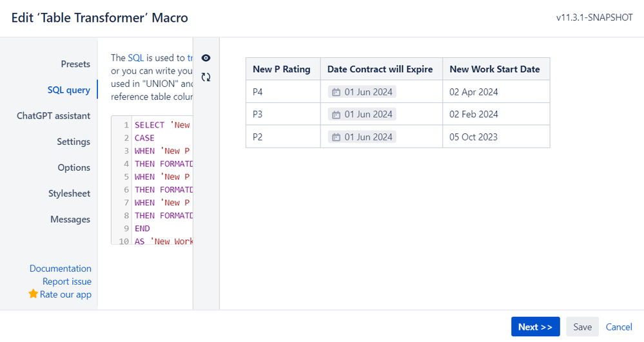Viewport: 644px width, 342px height.
Task: Open the Settings tab
Action: click(73, 142)
